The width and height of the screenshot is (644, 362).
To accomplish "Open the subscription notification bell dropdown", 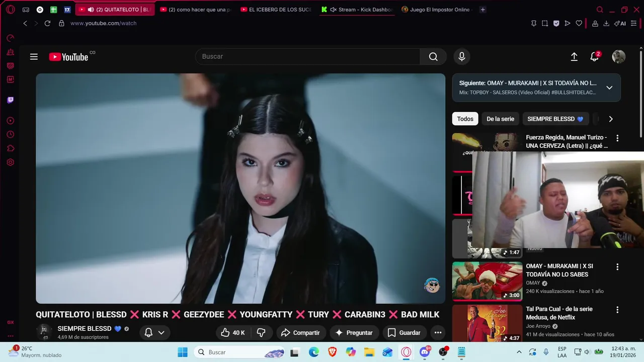I will pos(154,332).
